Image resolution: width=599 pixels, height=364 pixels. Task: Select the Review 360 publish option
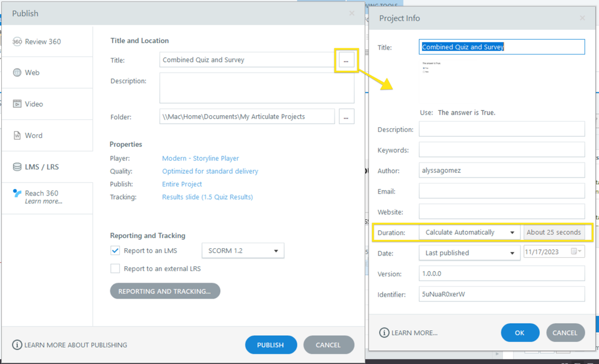click(x=47, y=41)
